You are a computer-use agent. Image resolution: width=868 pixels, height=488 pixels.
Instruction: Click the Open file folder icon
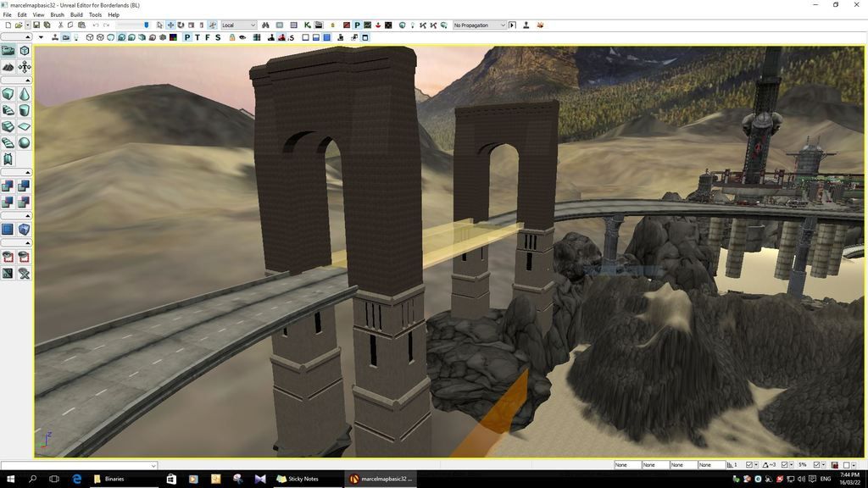click(19, 25)
